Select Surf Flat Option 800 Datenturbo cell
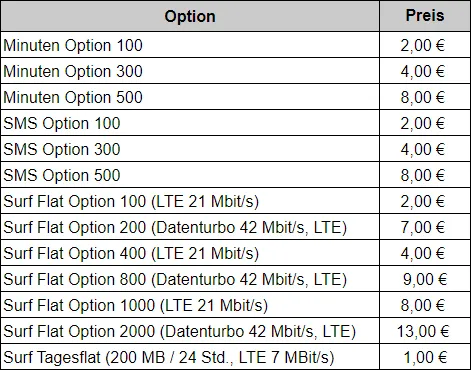The image size is (471, 370). click(190, 279)
